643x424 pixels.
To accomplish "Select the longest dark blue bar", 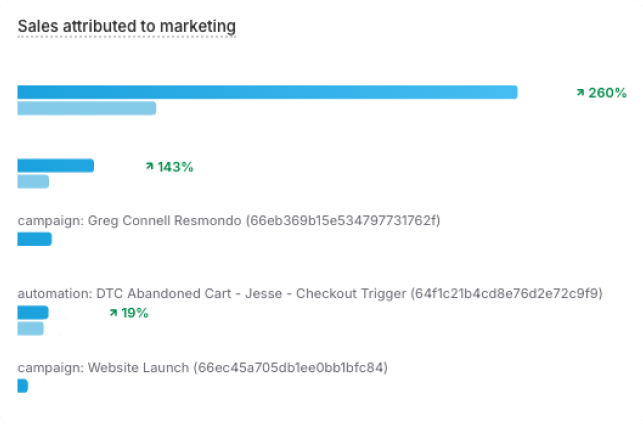I will pos(267,92).
